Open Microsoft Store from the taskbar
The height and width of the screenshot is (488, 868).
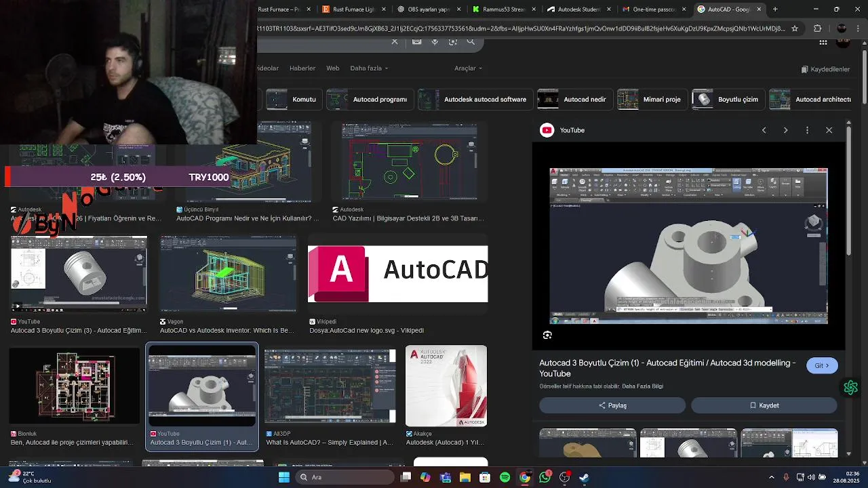[485, 477]
